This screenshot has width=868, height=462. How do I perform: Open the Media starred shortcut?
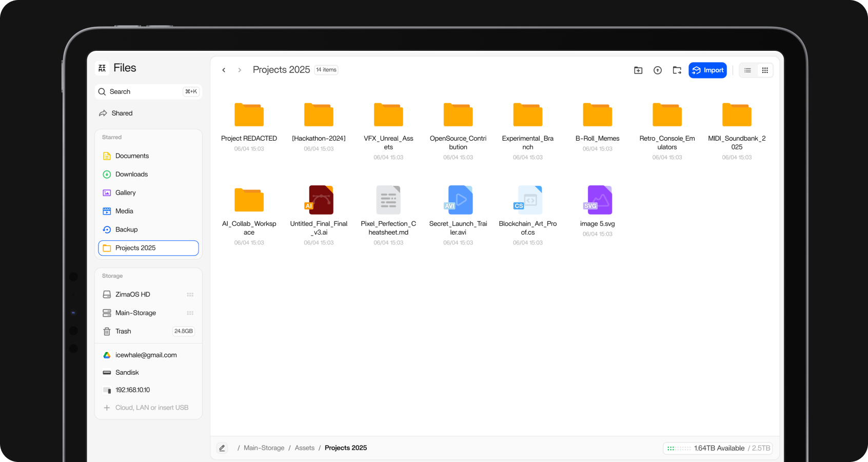[x=124, y=211]
